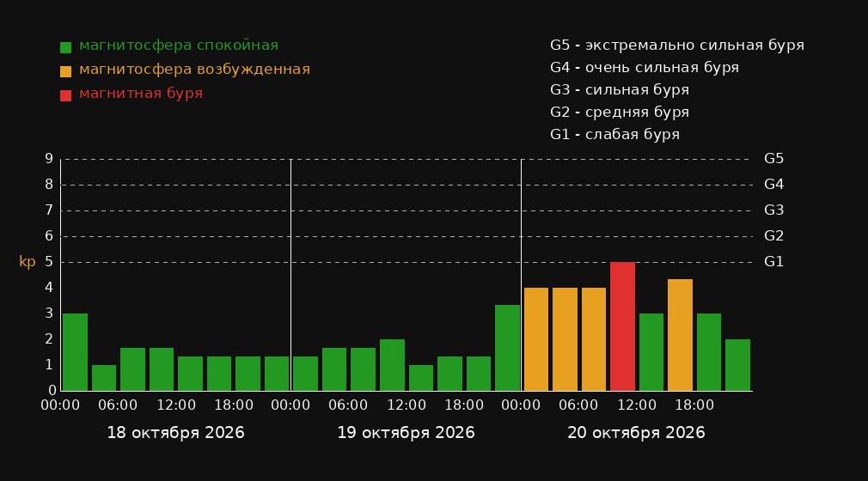Click 'G4 - очень сильная буря' description

tap(645, 68)
